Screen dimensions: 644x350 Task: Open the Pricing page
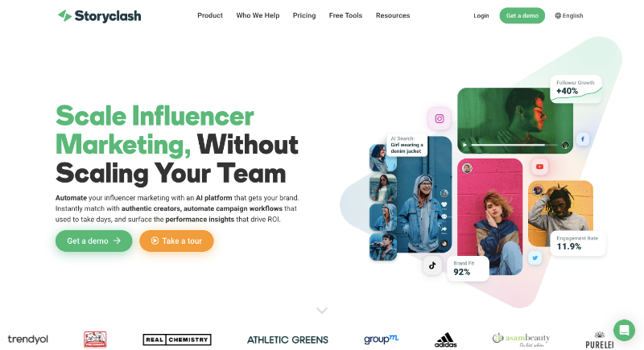pos(304,15)
